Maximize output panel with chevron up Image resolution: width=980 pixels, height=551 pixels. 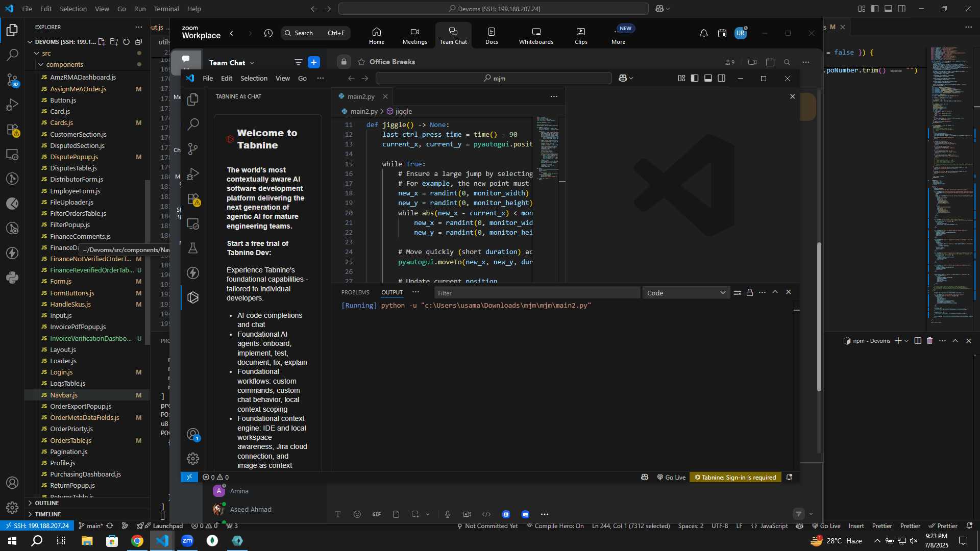[x=775, y=292]
